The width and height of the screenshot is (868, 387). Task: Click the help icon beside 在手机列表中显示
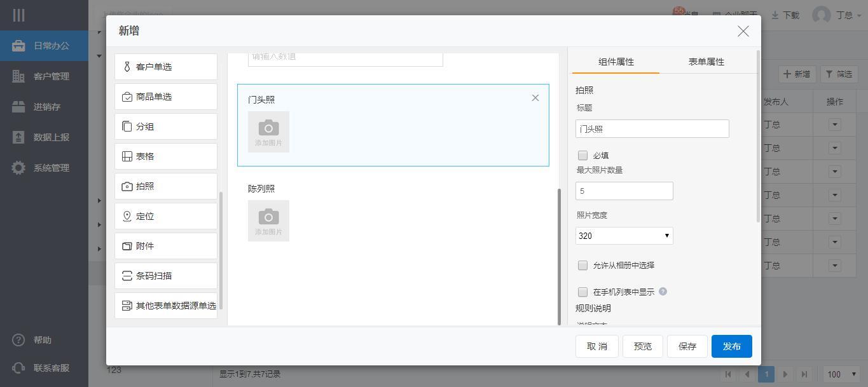[663, 292]
